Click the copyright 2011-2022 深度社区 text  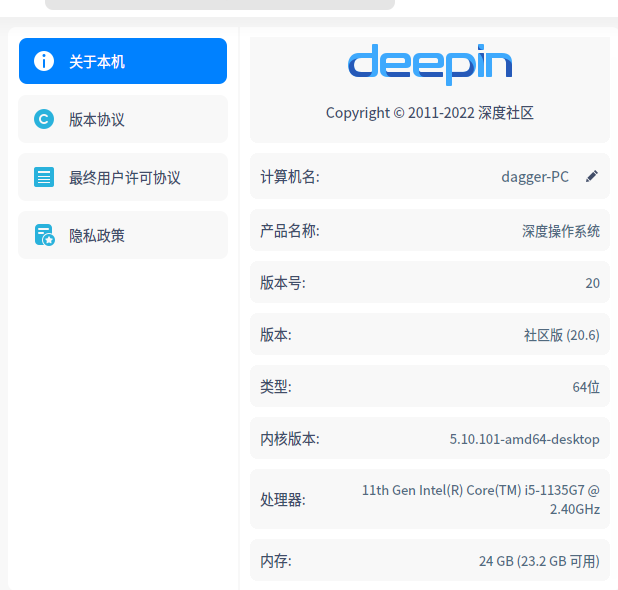pyautogui.click(x=430, y=113)
